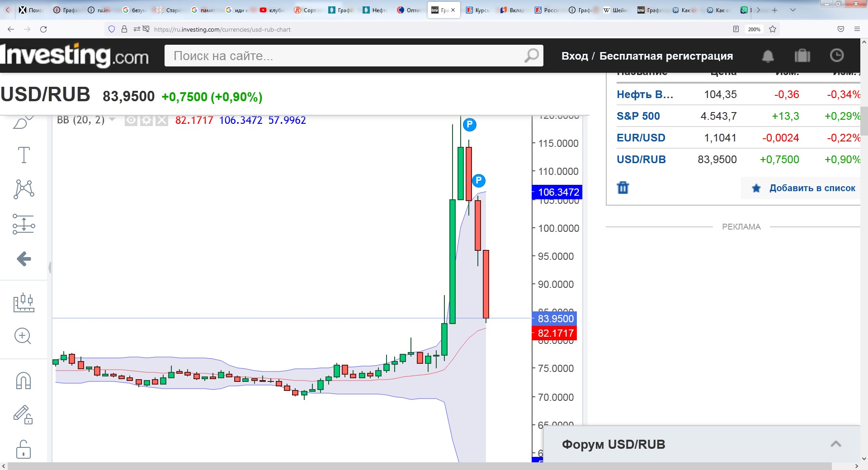This screenshot has height=470, width=868.
Task: Select the Text tool in the chart toolbar
Action: coord(24,155)
